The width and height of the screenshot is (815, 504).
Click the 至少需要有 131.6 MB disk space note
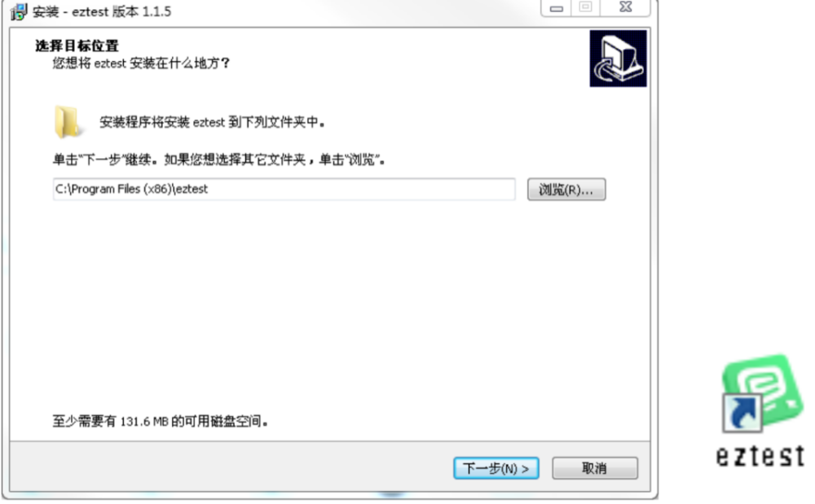[x=160, y=421]
